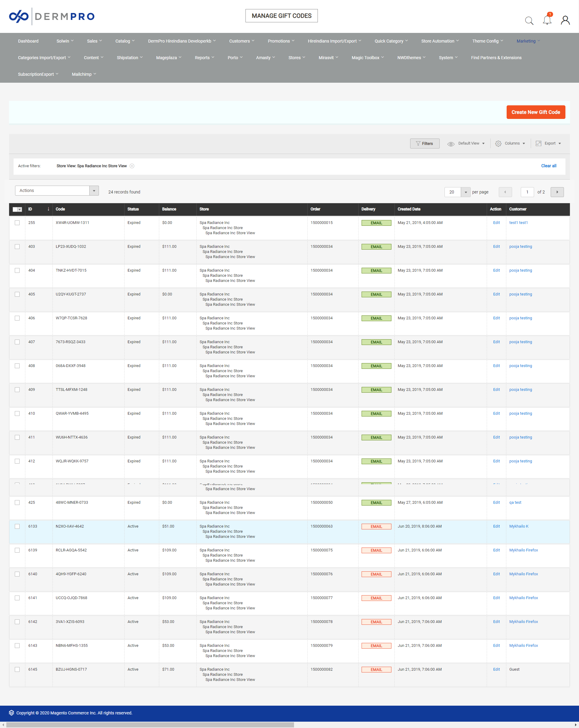Expand the Marketing menu chevron
Screen dimensions: 579x728
pos(539,41)
